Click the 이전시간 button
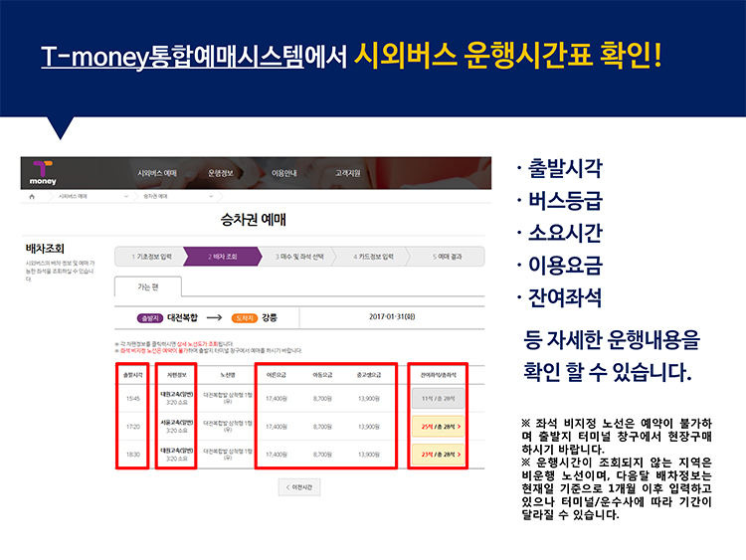746x560 pixels. [299, 487]
